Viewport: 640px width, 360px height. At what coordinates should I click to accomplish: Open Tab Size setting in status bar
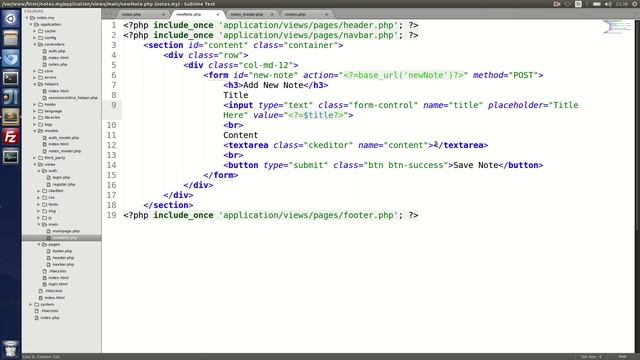click(x=591, y=357)
